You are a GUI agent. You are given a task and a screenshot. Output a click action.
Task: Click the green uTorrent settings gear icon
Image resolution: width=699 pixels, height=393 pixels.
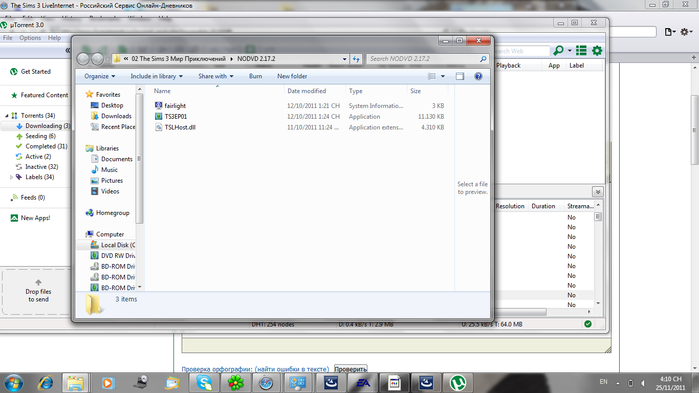coord(597,51)
